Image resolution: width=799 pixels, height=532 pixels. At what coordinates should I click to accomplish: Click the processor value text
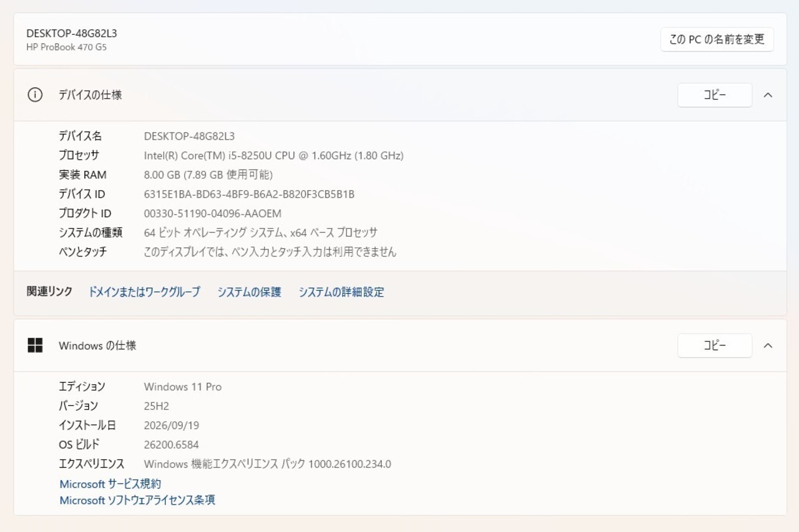273,155
